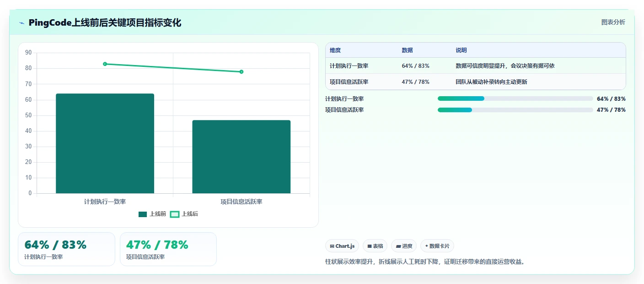This screenshot has height=284, width=644.
Task: Open the 47% / 78% data card
Action: pyautogui.click(x=168, y=249)
